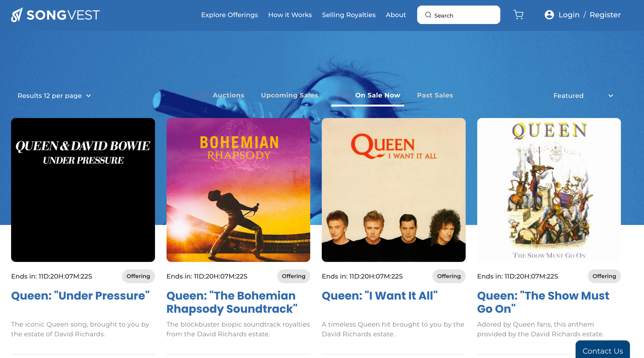Click the user account avatar icon

coord(549,15)
